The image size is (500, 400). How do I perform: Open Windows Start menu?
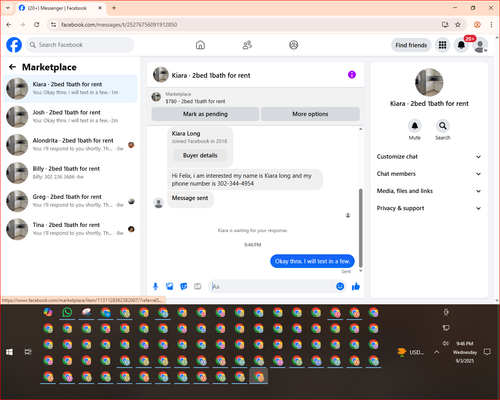pos(9,352)
